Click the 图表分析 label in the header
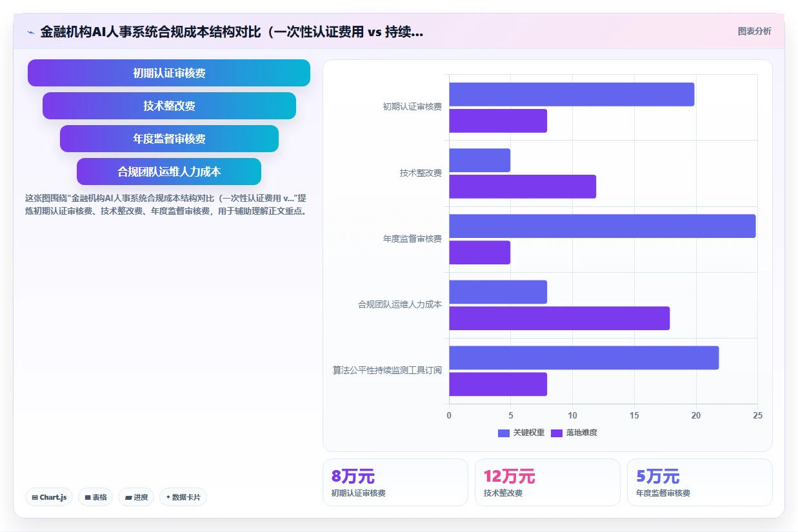This screenshot has height=532, width=798. coord(754,31)
